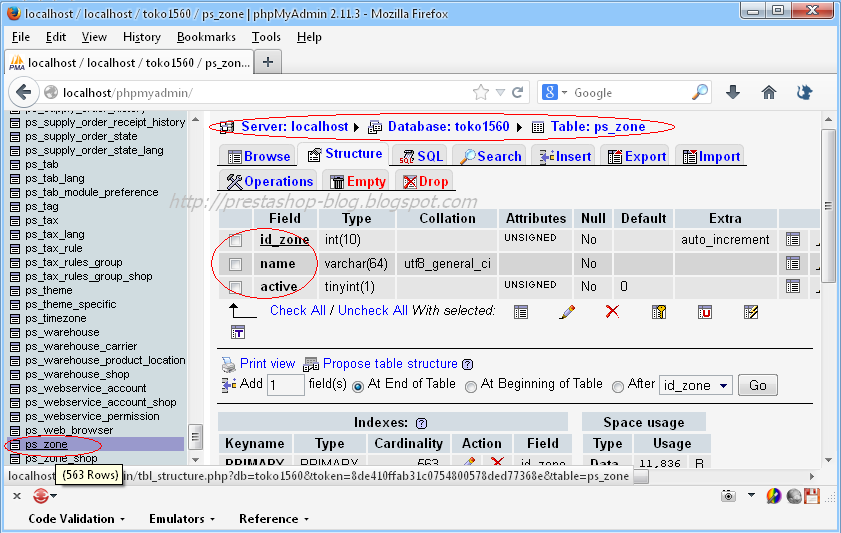Open the Tools menu
The height and width of the screenshot is (533, 841).
pos(266,37)
